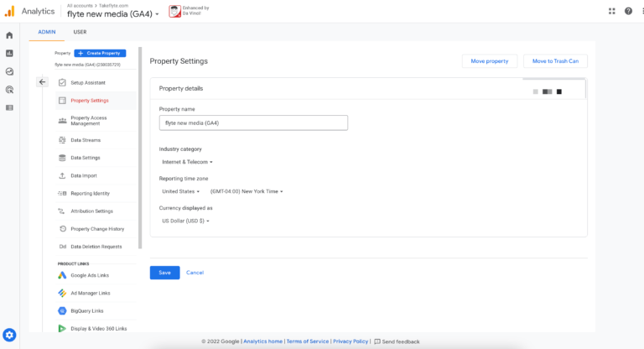Click the Home icon in left navigation

coord(9,35)
